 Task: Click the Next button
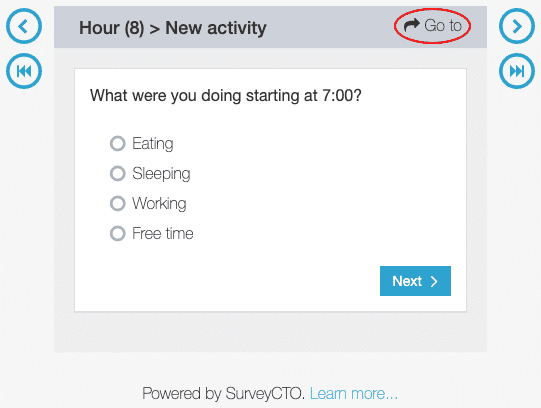415,281
